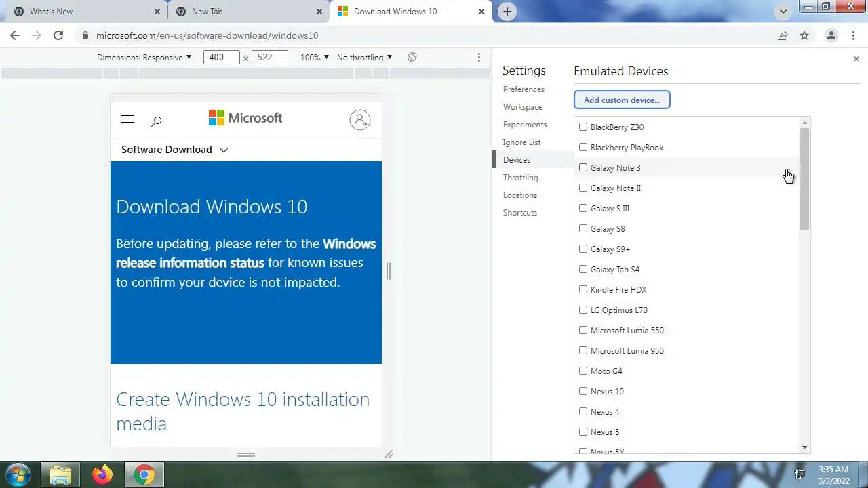Tick the Galaxy S III checkbox
868x488 pixels.
[x=583, y=208]
